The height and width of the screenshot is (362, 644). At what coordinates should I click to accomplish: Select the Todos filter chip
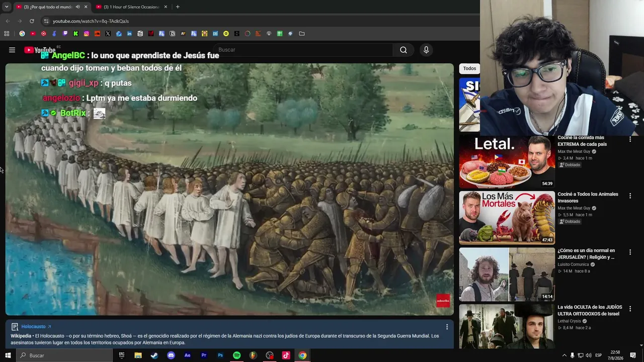[x=469, y=68]
